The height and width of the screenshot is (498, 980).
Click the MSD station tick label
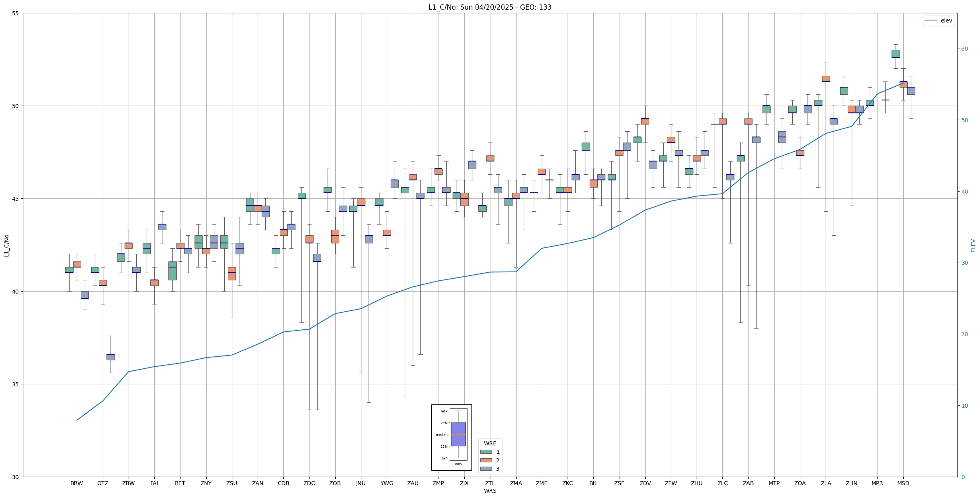[903, 483]
